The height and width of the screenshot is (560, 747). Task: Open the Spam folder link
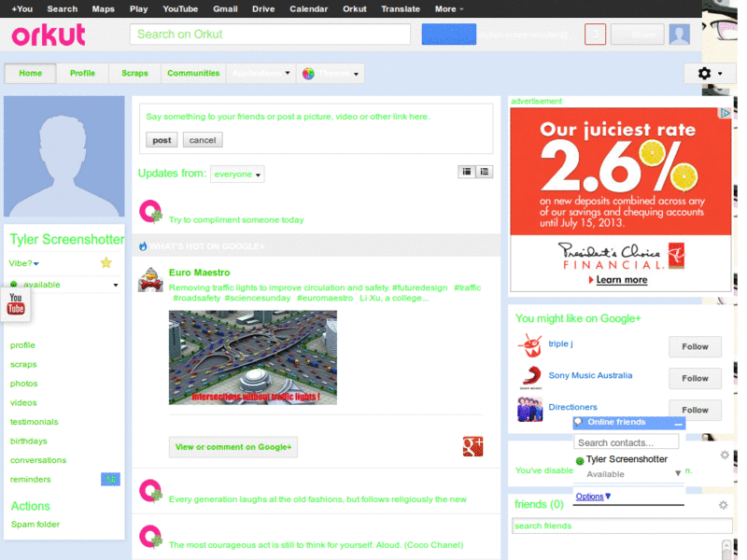pyautogui.click(x=35, y=525)
